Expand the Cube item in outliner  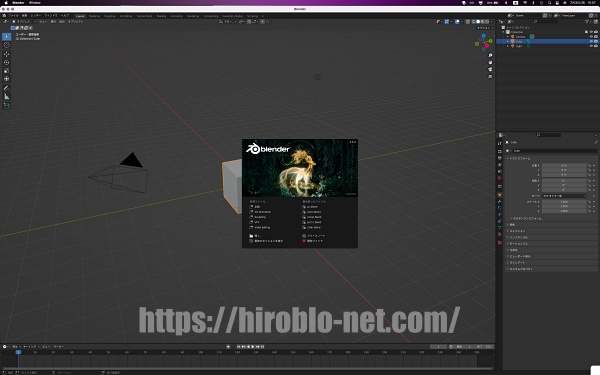click(508, 41)
